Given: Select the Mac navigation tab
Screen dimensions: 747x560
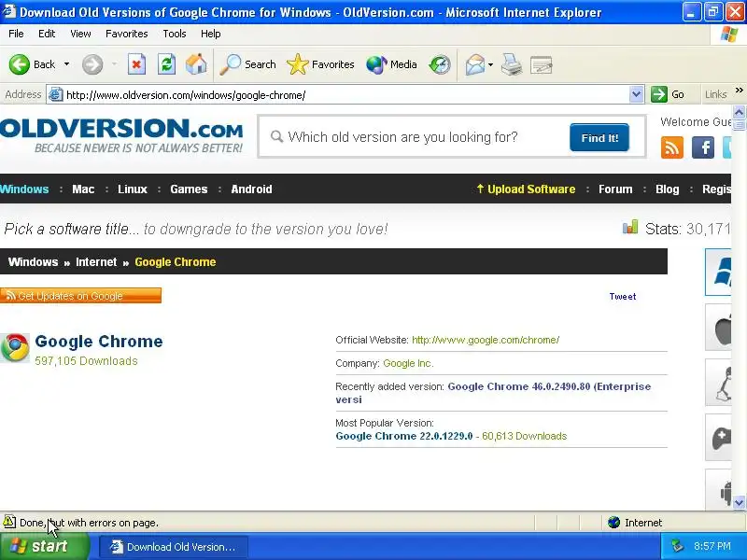Looking at the screenshot, I should pos(83,189).
